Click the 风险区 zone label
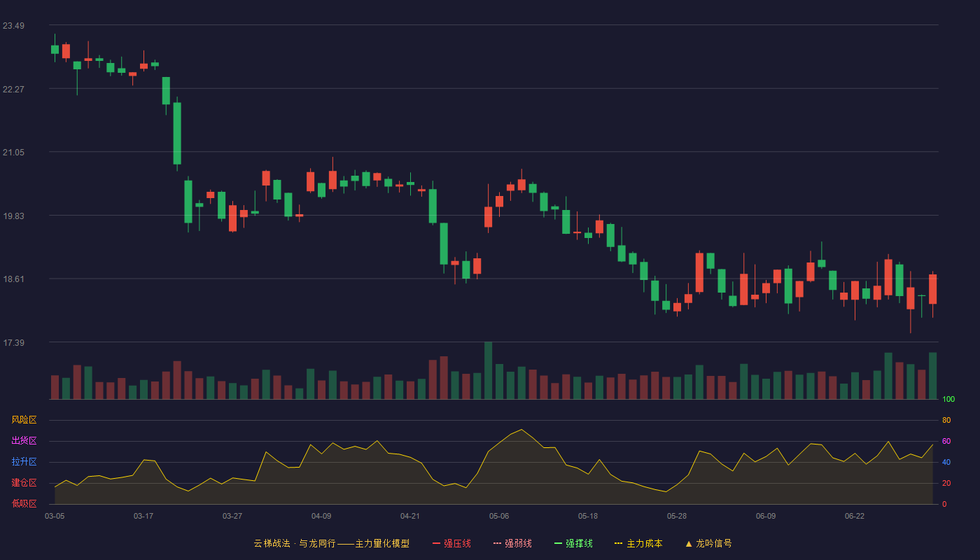 24,420
